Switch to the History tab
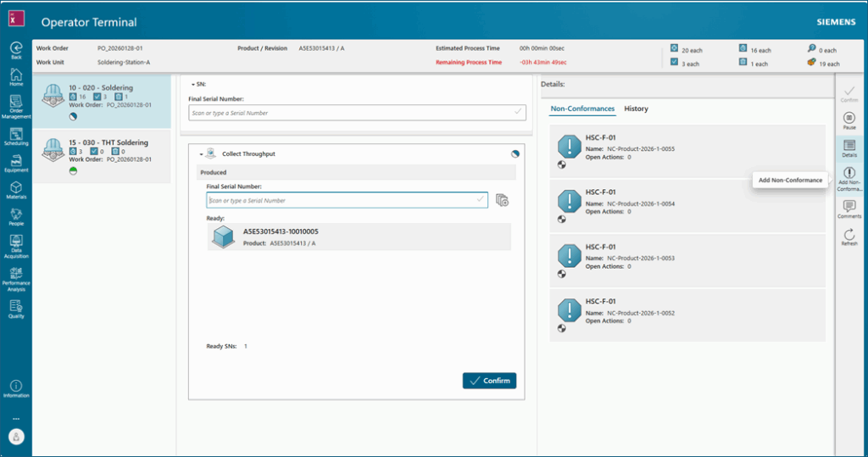Screen dimensions: 868x457 click(x=636, y=109)
